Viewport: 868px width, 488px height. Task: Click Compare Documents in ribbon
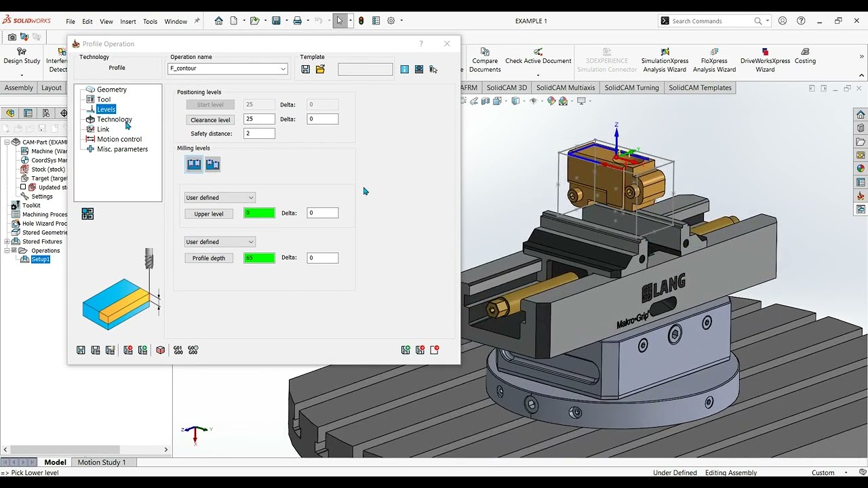(x=485, y=60)
